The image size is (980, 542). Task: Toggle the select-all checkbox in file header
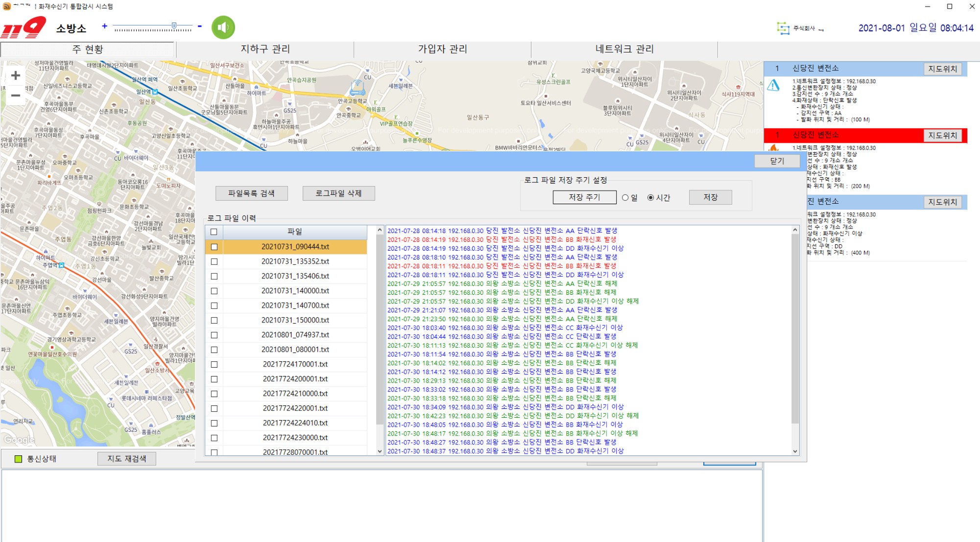(x=214, y=232)
